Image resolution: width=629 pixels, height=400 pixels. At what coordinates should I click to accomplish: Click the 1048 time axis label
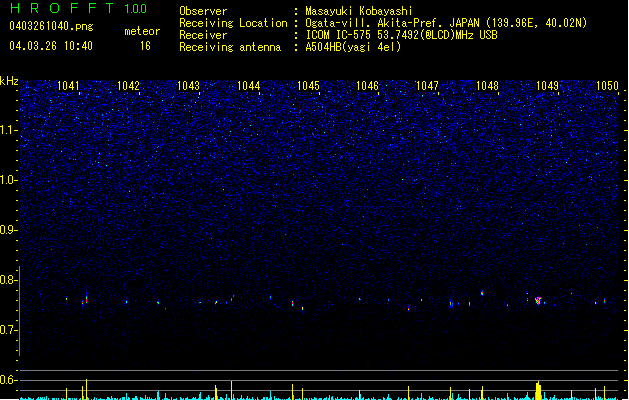[x=487, y=86]
